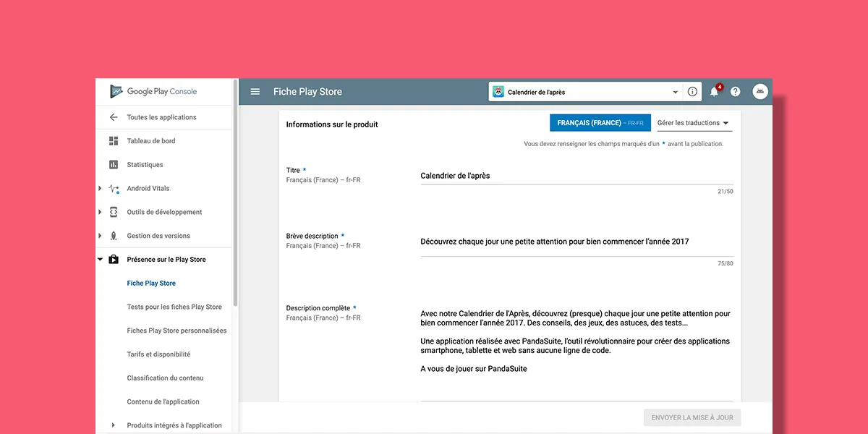Open the Calendrier de l'après app dropdown
The image size is (868, 434).
point(584,92)
